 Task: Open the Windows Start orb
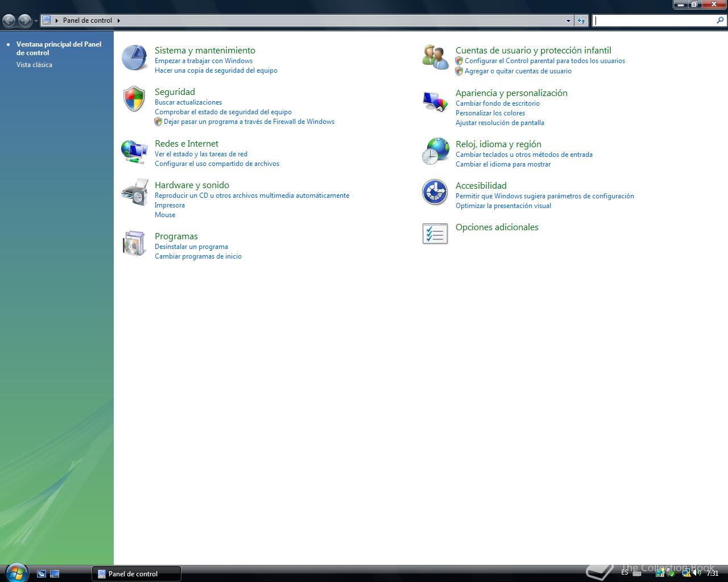pyautogui.click(x=16, y=572)
